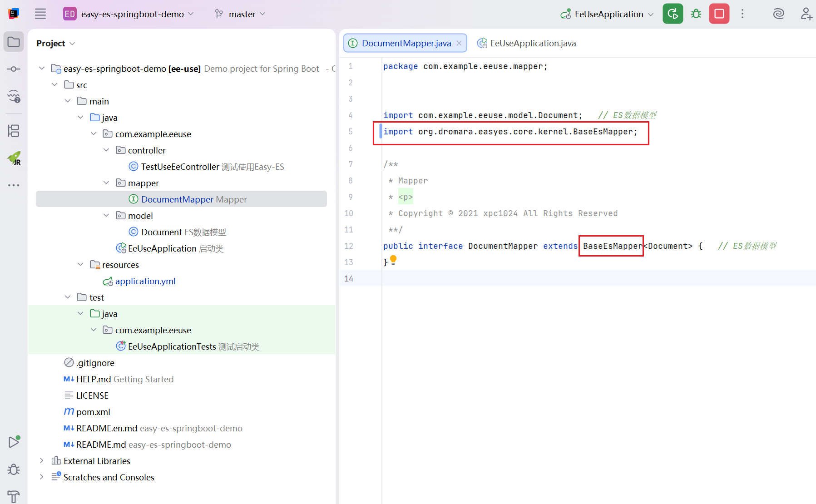
Task: Click DocumentMapper interface name in code
Action: coord(503,246)
